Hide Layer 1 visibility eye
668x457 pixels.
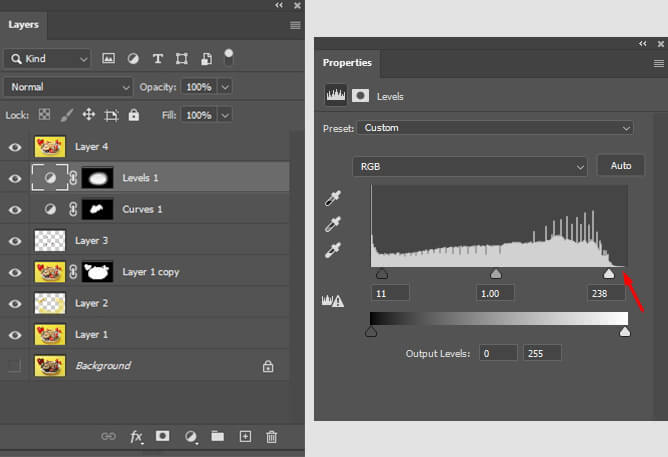15,335
